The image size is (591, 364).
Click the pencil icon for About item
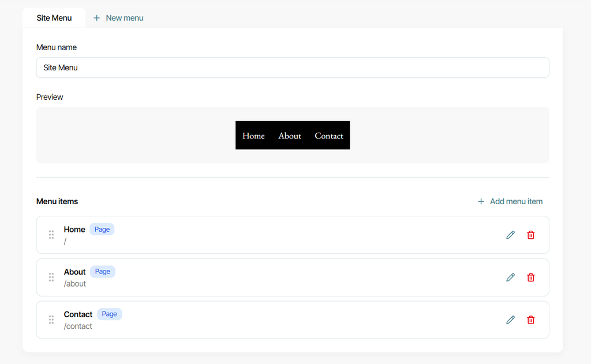(510, 277)
